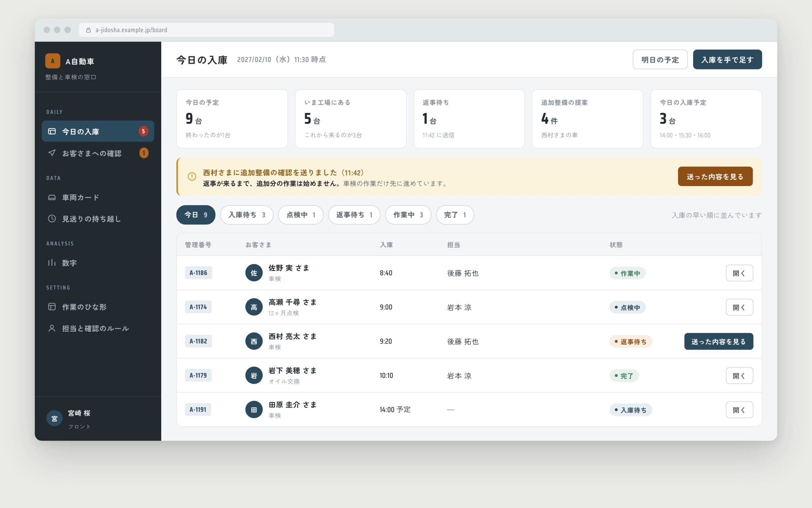Viewport: 812px width, 508px height.
Task: Open the 佐野 実 row with 開く
Action: pos(739,273)
